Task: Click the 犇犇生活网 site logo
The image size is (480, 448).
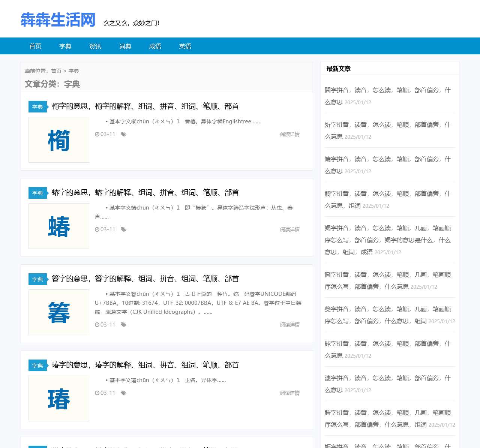Action: click(x=58, y=20)
